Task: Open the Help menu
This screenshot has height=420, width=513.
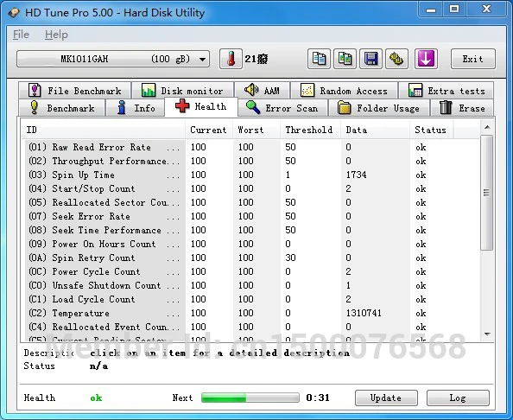Action: pyautogui.click(x=56, y=35)
